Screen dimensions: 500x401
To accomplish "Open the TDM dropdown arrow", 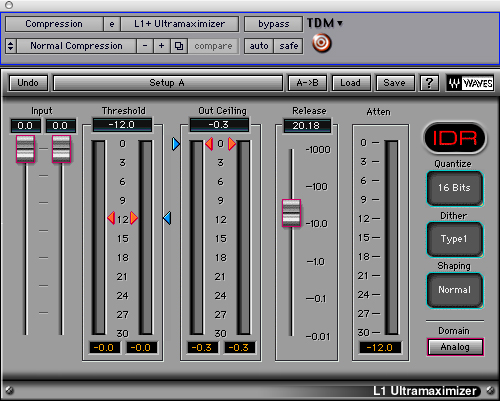I will (x=340, y=23).
